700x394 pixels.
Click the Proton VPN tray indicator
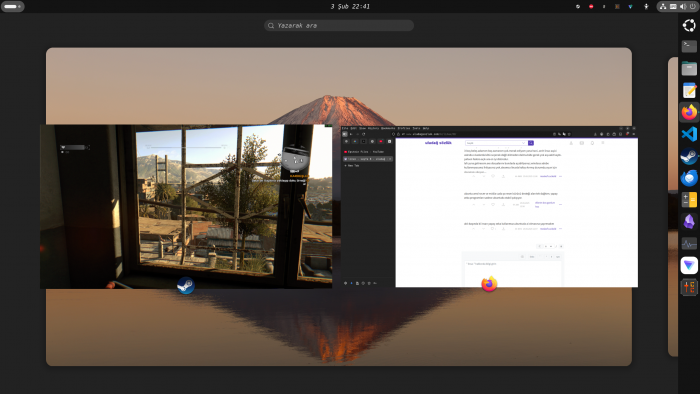tap(630, 6)
